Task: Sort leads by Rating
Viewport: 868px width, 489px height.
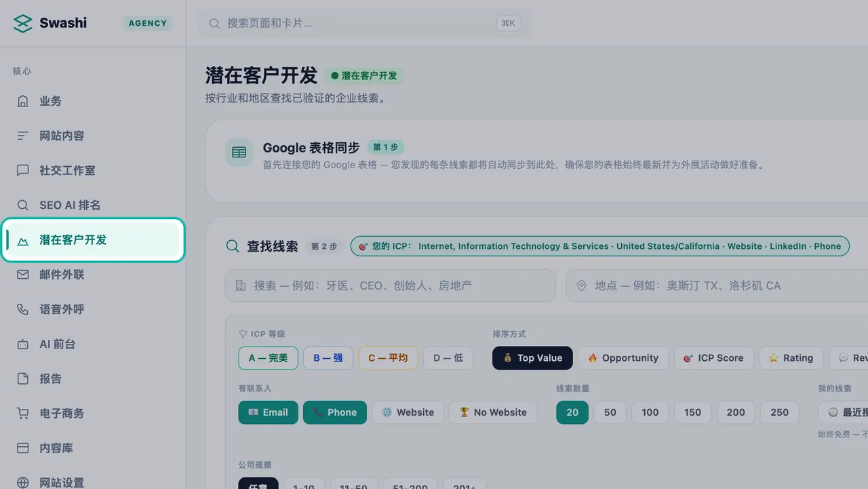Action: (x=791, y=358)
